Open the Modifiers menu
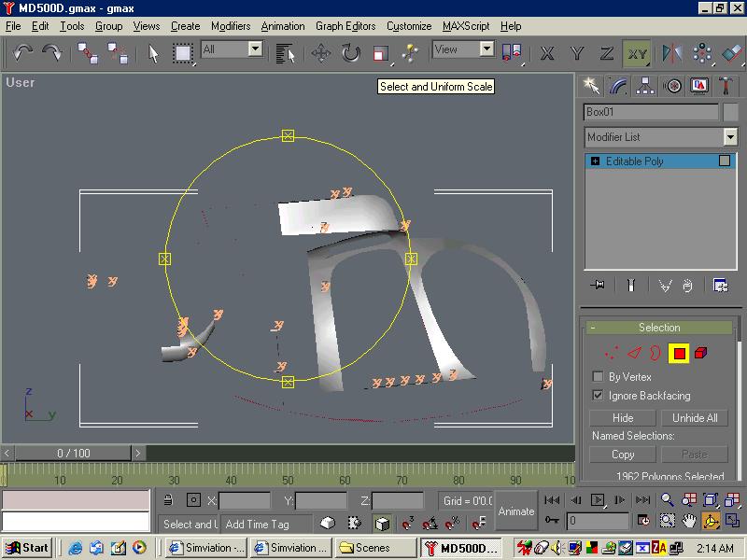 [x=230, y=26]
